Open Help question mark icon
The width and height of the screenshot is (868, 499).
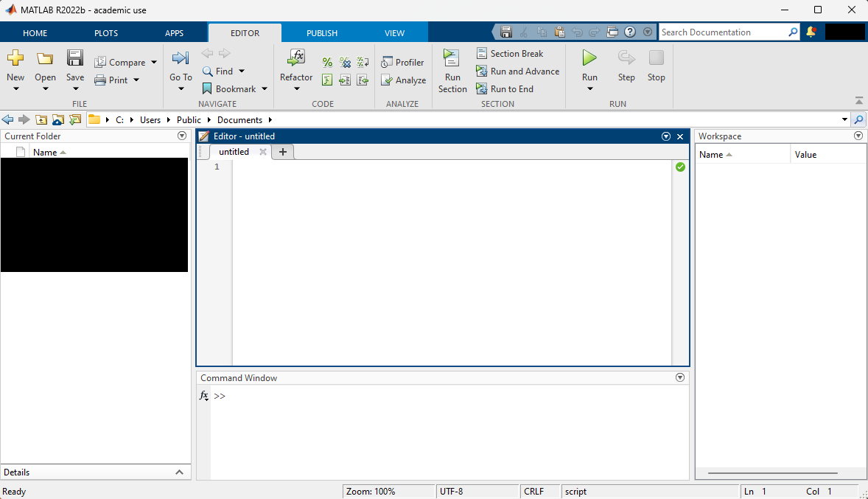630,32
